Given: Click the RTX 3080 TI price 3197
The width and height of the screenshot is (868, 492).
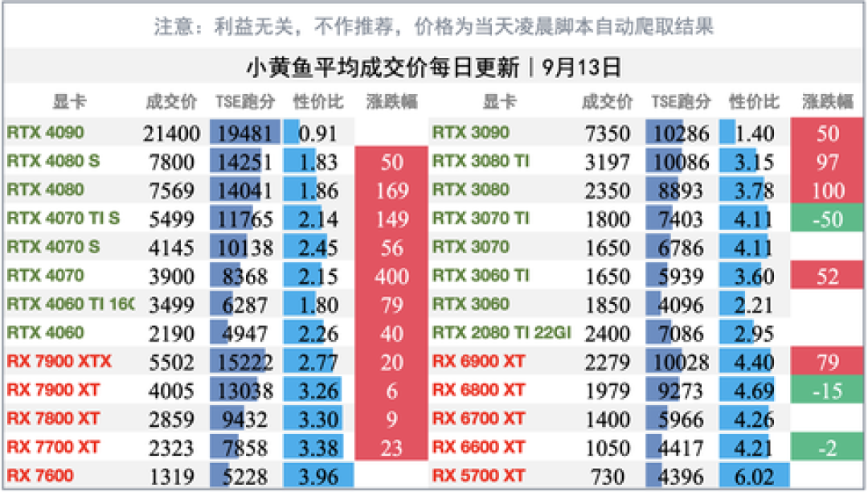Looking at the screenshot, I should (x=608, y=162).
